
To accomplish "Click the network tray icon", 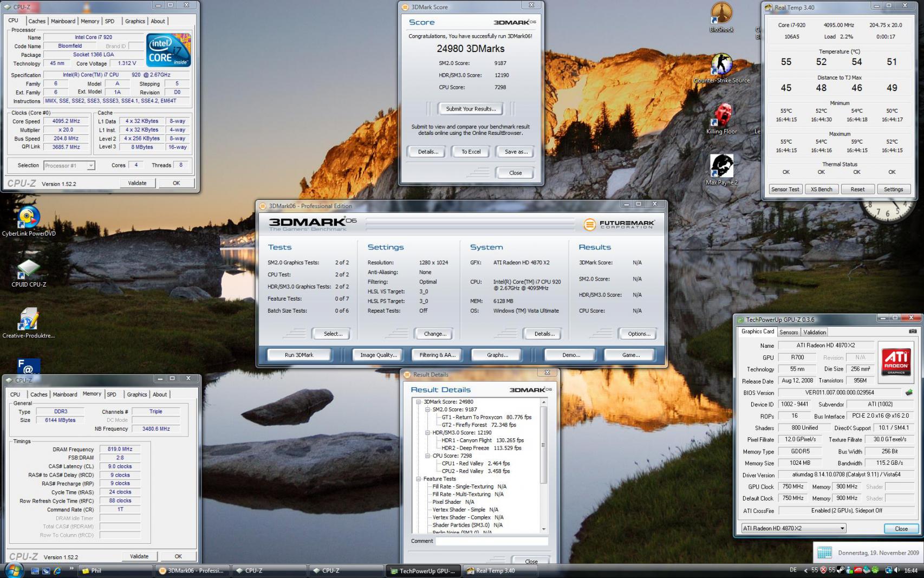I will click(x=888, y=570).
